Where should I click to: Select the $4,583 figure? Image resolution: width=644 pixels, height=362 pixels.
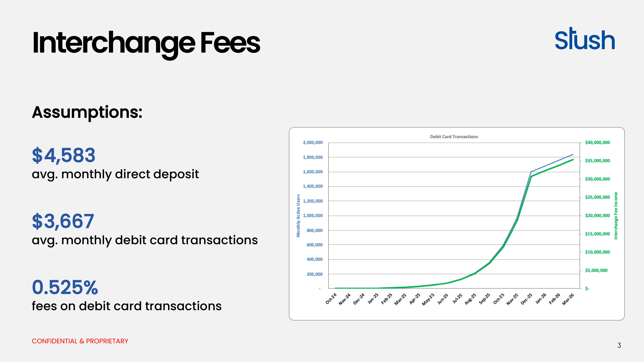[64, 155]
